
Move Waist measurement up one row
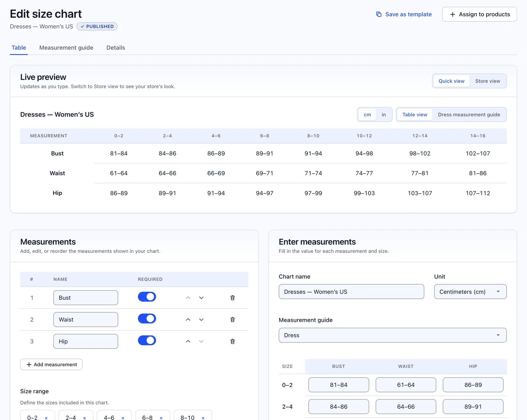(188, 320)
